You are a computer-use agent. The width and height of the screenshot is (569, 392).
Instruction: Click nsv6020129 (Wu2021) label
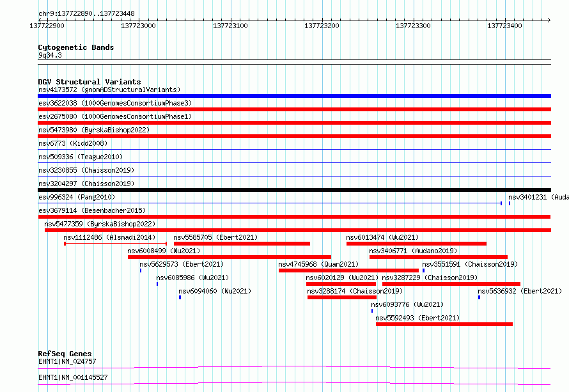click(342, 278)
